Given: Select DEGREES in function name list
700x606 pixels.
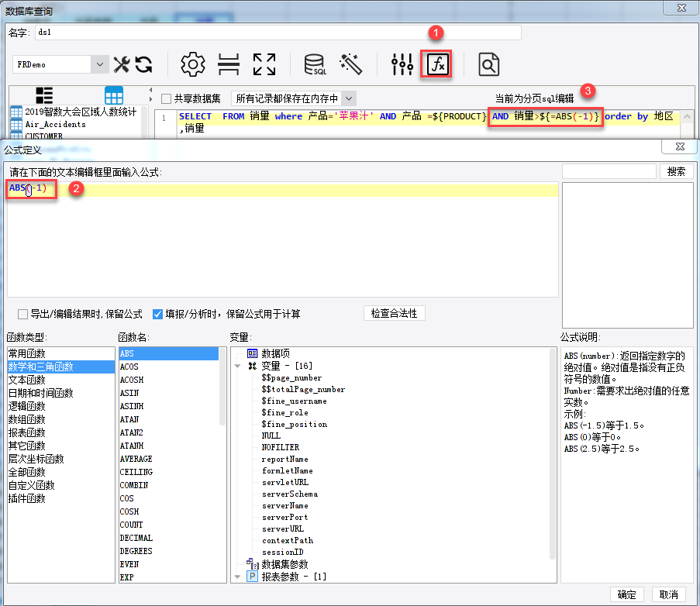Looking at the screenshot, I should [x=169, y=551].
